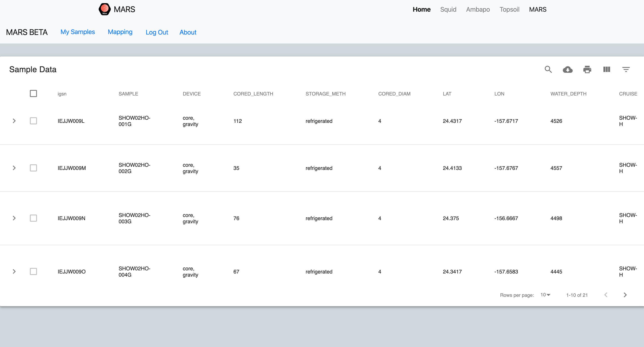Click the sample cell SHOW02HO-003G
Screen dimensions: 644x347
click(x=134, y=218)
